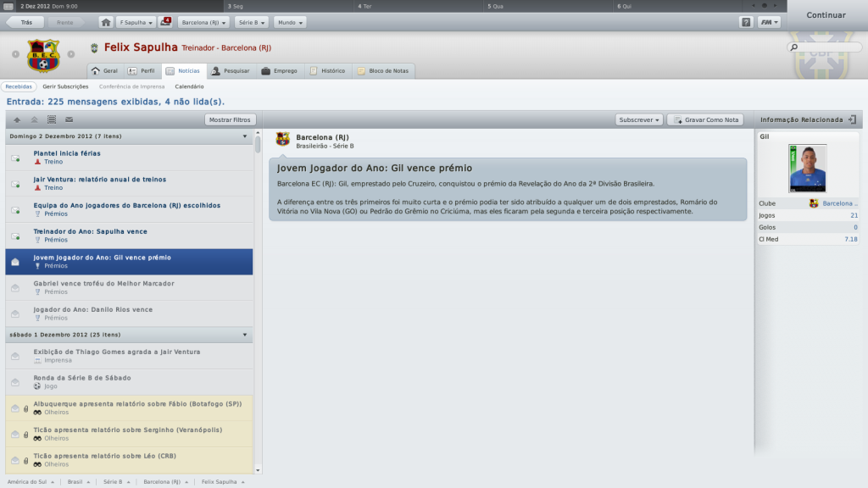This screenshot has width=868, height=488.
Task: Click the help question mark icon
Action: point(746,23)
